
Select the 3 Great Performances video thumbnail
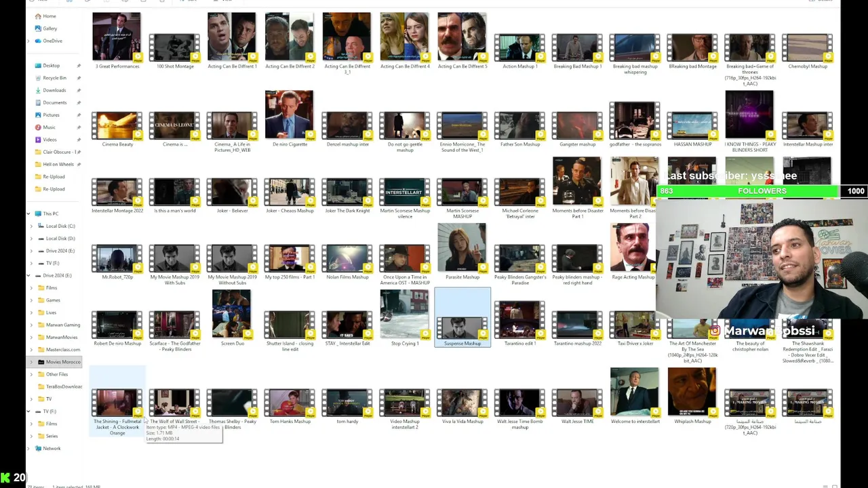(x=117, y=37)
